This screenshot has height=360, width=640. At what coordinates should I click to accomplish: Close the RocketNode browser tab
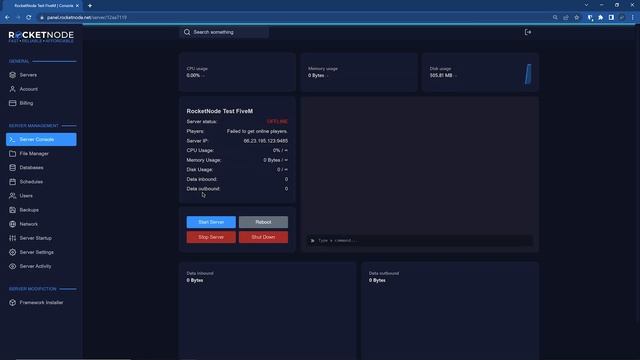(77, 6)
